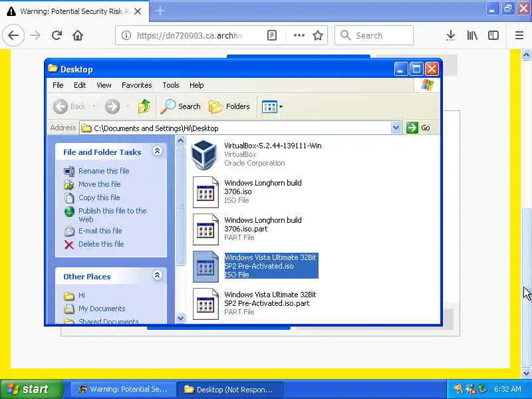This screenshot has width=532, height=399.
Task: Minimize the Desktop Explorer window
Action: [x=401, y=69]
